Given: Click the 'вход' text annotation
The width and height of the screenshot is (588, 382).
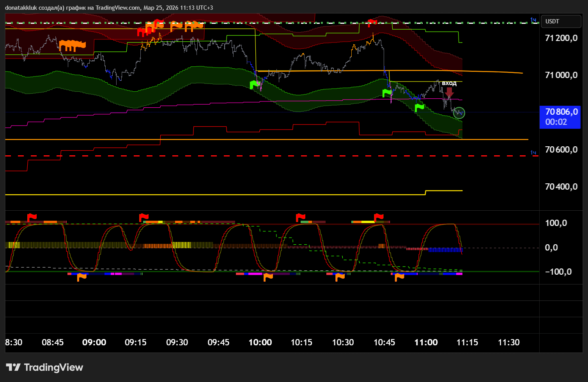Looking at the screenshot, I should [449, 83].
